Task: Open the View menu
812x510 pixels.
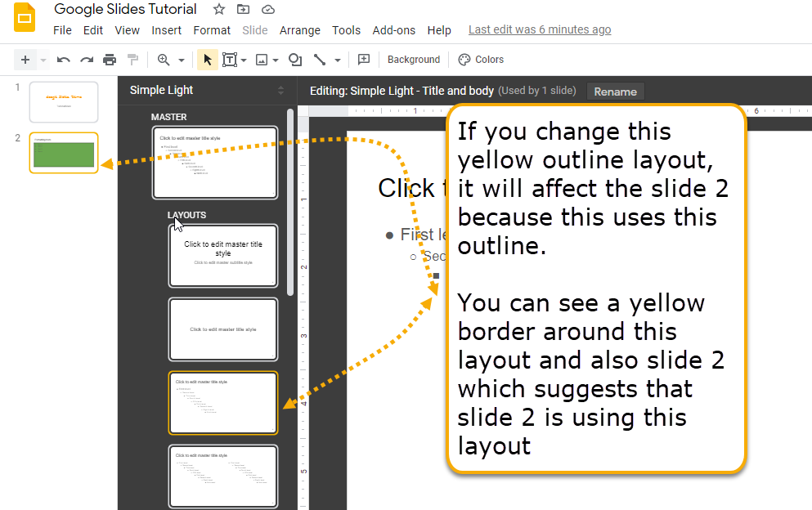Action: click(x=128, y=30)
